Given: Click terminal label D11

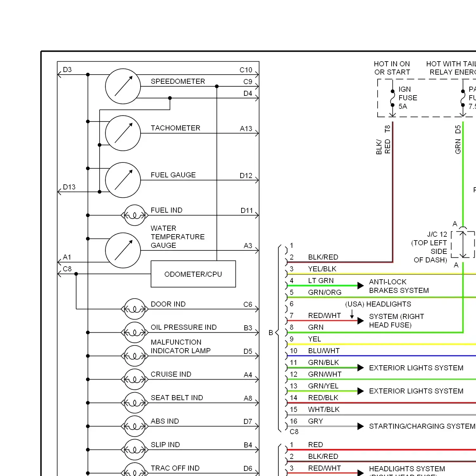Looking at the screenshot, I should (x=247, y=210).
